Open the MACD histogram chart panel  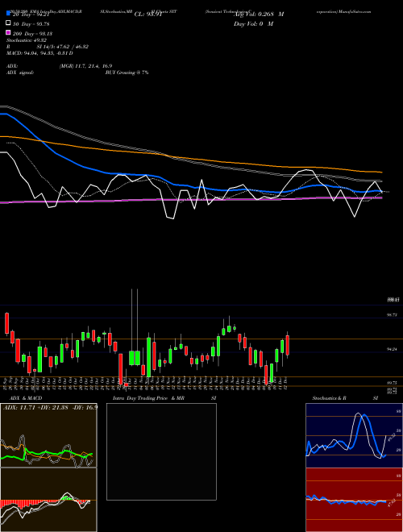[x=48, y=500]
